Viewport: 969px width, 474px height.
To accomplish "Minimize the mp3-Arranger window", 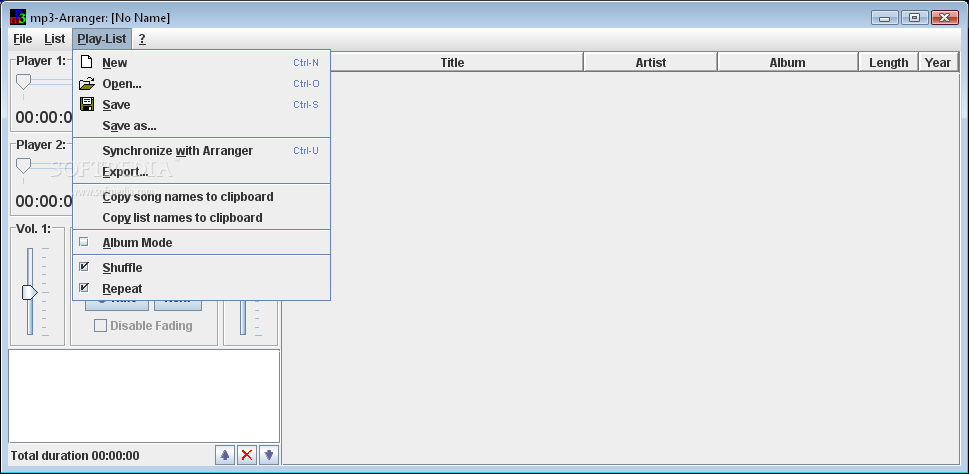I will tap(885, 18).
